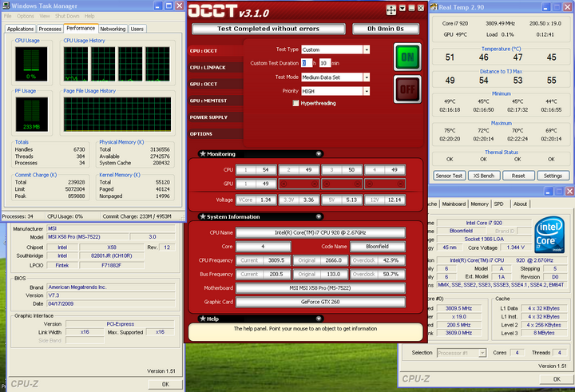Click the 5V voltage reading 5.13
The image size is (575, 392).
pyautogui.click(x=342, y=200)
